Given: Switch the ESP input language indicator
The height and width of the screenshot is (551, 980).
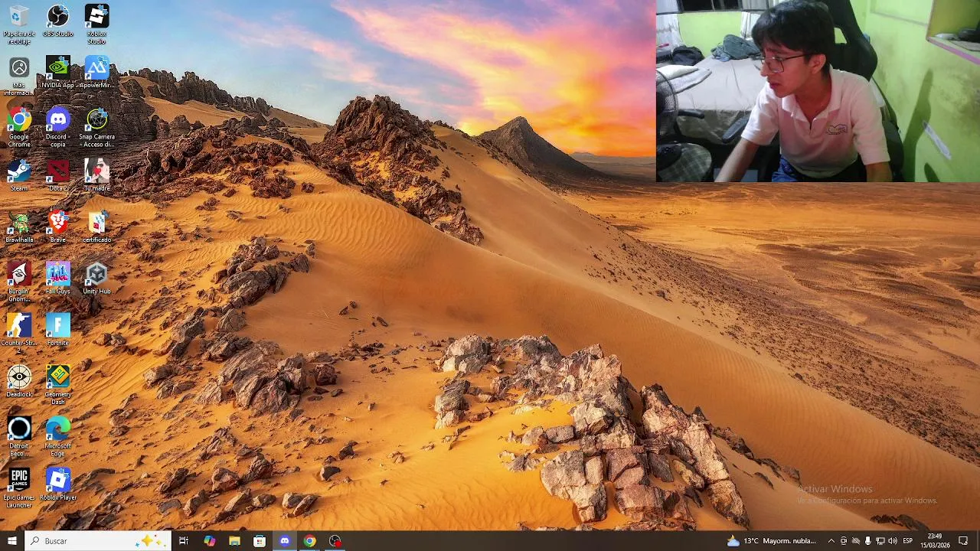Looking at the screenshot, I should click(907, 541).
